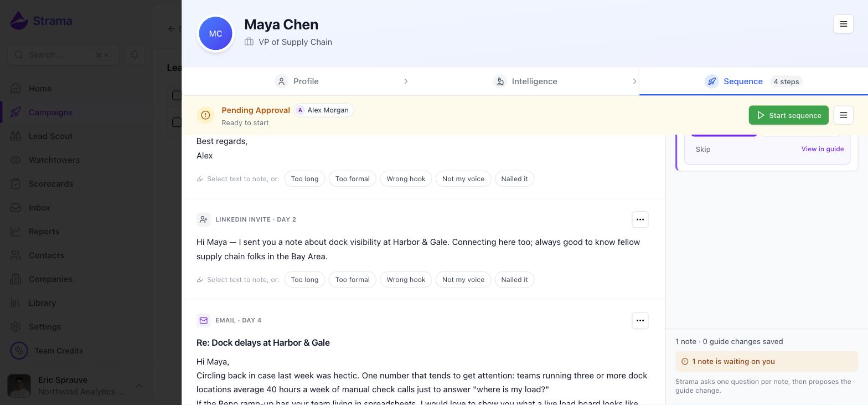Click the Pending Approval warning icon
868x405 pixels.
205,115
